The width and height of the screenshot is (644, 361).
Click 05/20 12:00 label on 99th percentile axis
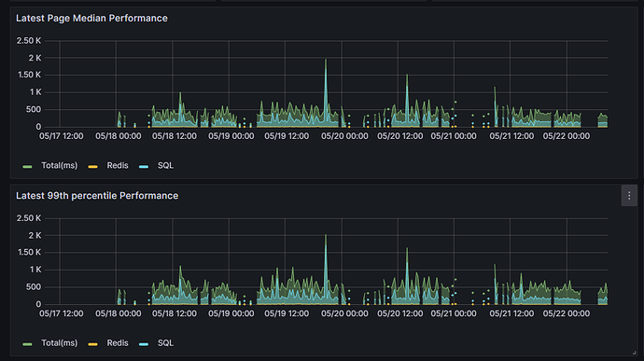[400, 313]
